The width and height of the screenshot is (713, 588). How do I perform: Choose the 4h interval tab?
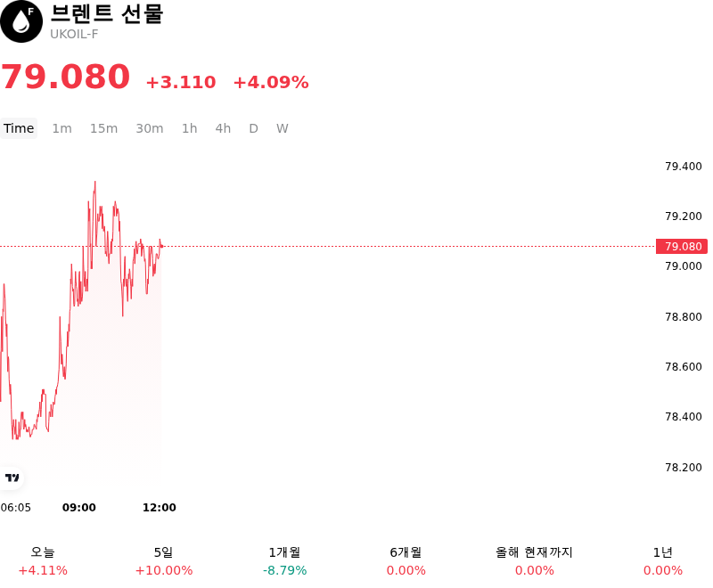pyautogui.click(x=223, y=128)
